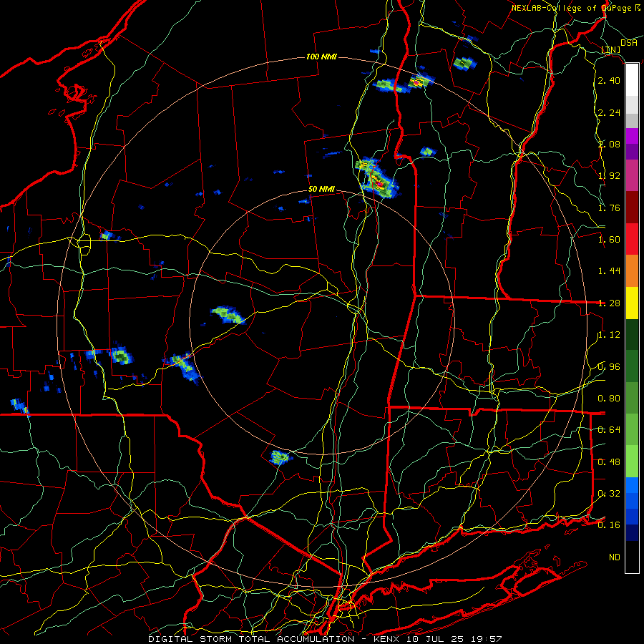This screenshot has height=644, width=644.
Task: Click the black ND swatch in legend
Action: tap(632, 557)
